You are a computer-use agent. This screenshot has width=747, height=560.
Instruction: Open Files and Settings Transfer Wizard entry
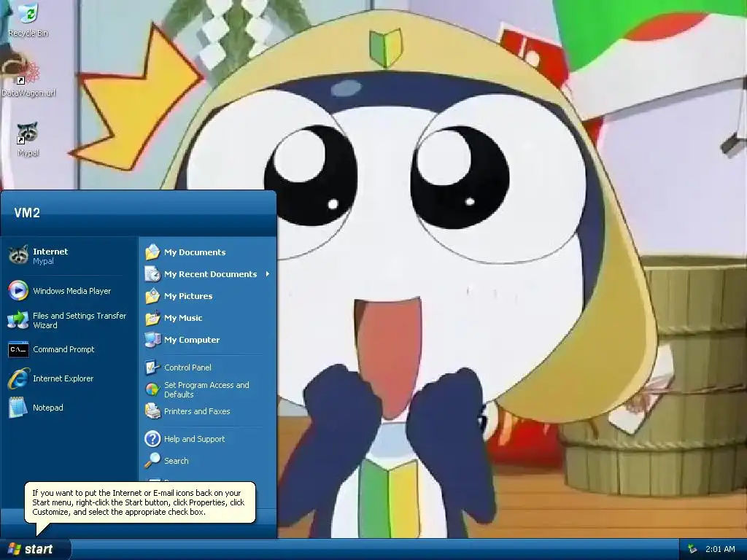tap(69, 320)
